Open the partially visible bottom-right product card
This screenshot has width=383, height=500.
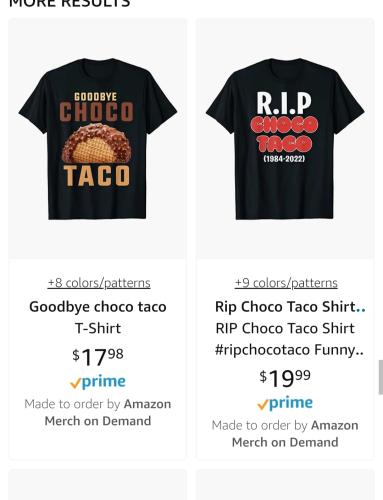tap(285, 485)
